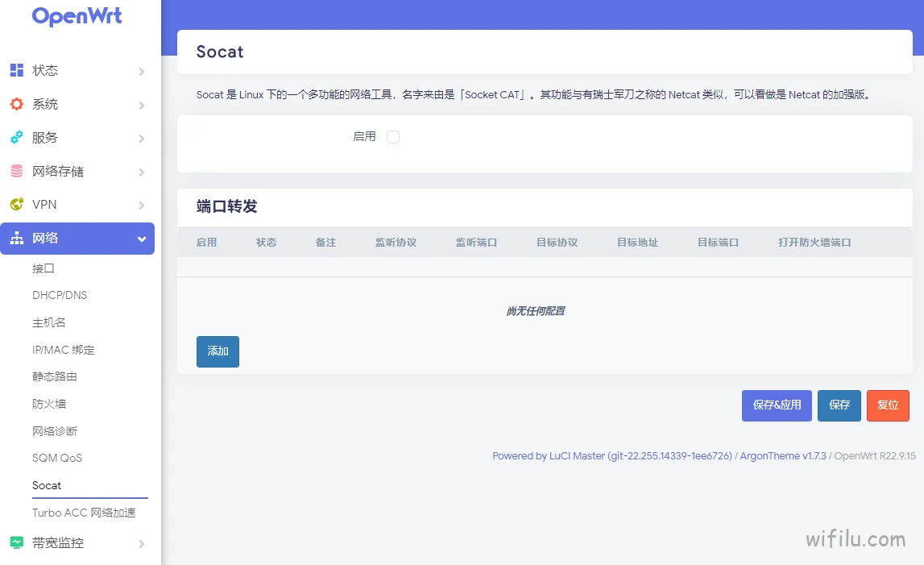Open the 接口 submenu item
924x565 pixels.
(43, 268)
